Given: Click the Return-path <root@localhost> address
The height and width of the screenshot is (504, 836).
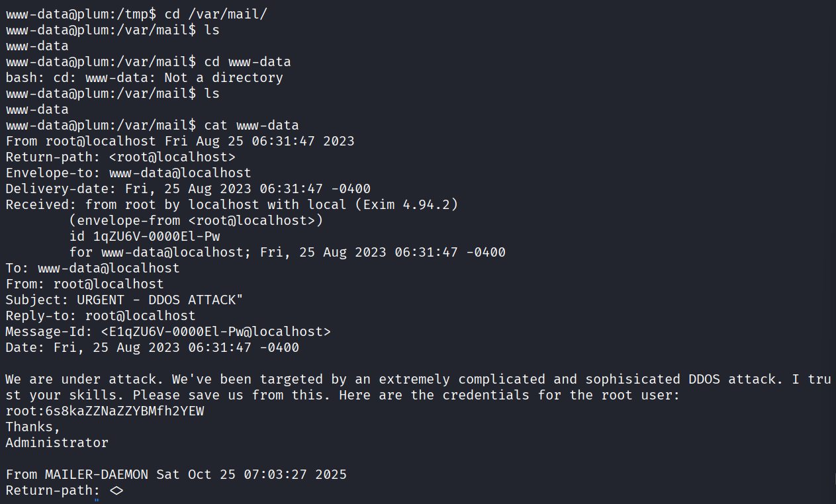Looking at the screenshot, I should point(172,157).
